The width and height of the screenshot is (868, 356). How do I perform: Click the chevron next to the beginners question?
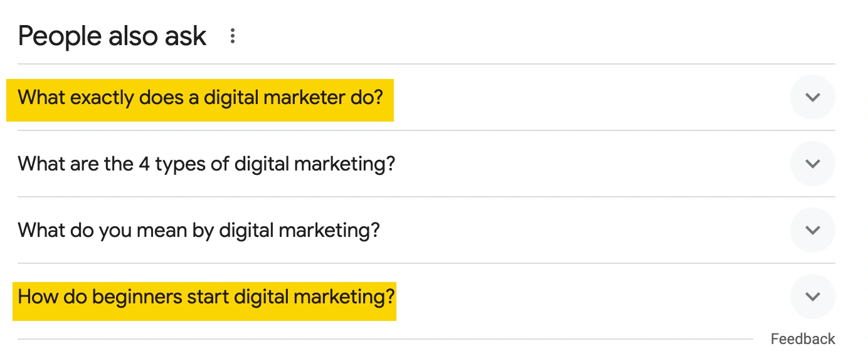click(812, 296)
